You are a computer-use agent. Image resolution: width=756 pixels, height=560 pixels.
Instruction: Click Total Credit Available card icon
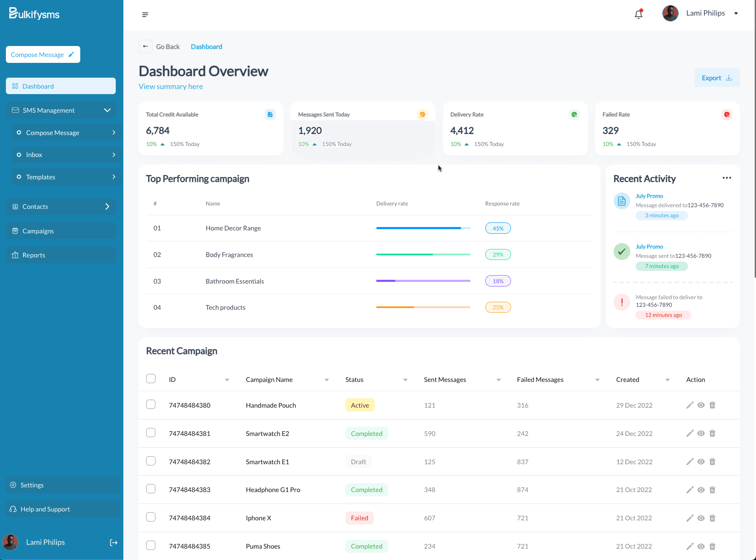tap(270, 114)
